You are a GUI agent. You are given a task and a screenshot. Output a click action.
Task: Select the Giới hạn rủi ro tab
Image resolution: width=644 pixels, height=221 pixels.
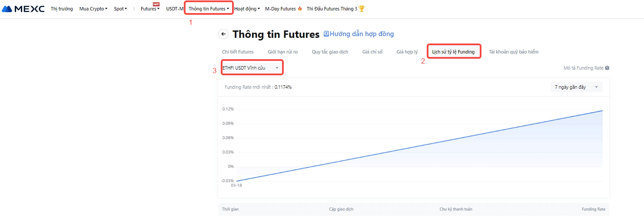[282, 52]
